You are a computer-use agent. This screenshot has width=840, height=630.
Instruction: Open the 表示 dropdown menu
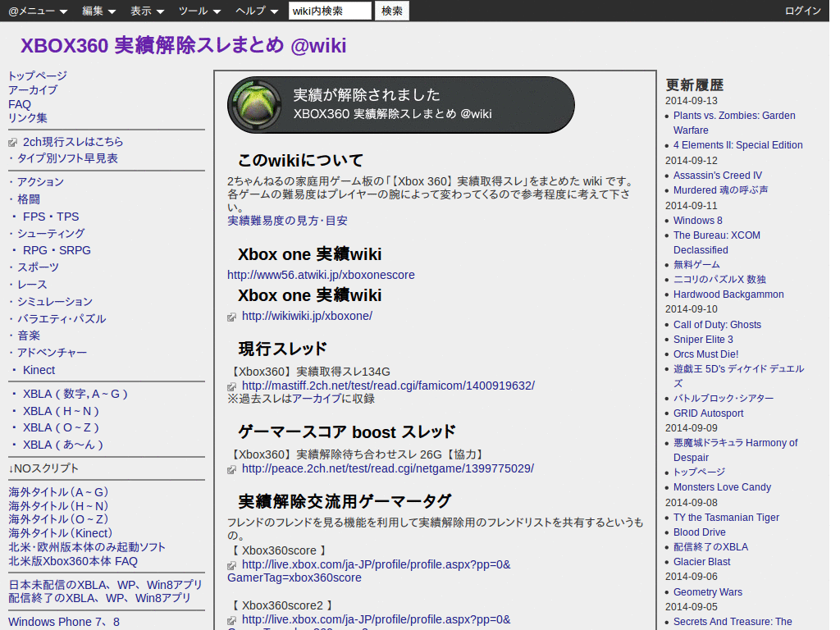(140, 10)
